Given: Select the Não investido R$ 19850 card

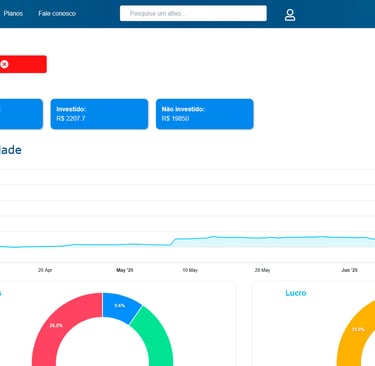Looking at the screenshot, I should tap(205, 114).
